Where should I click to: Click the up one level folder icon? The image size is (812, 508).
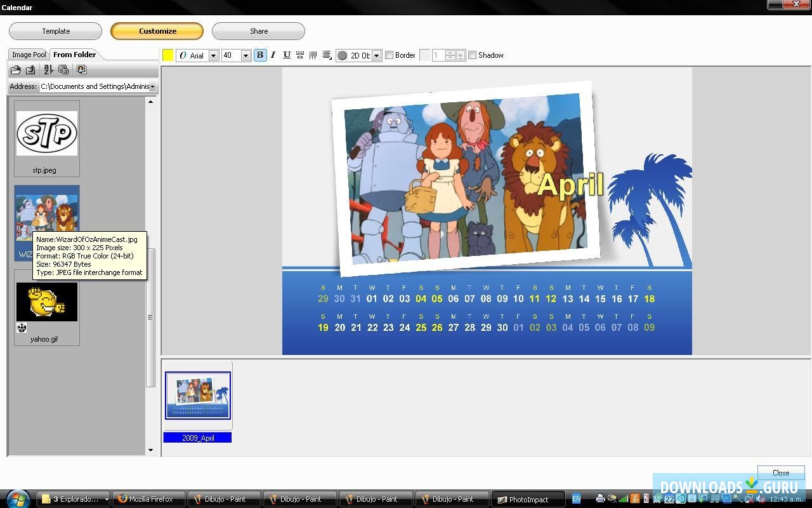[x=31, y=70]
